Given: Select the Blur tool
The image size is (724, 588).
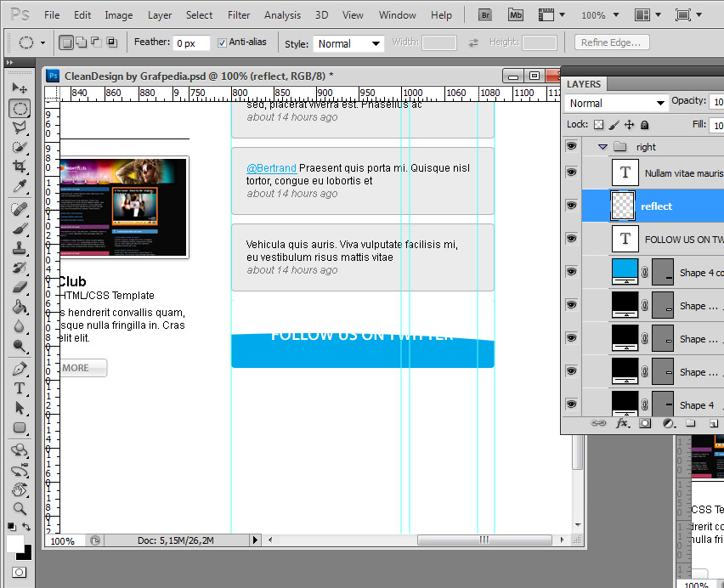Looking at the screenshot, I should (20, 326).
